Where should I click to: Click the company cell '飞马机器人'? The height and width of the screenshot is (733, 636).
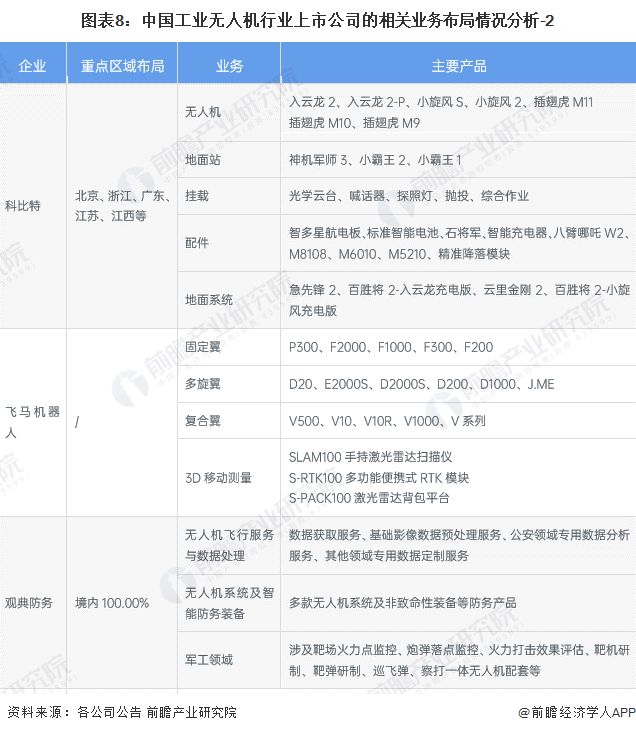pyautogui.click(x=32, y=422)
